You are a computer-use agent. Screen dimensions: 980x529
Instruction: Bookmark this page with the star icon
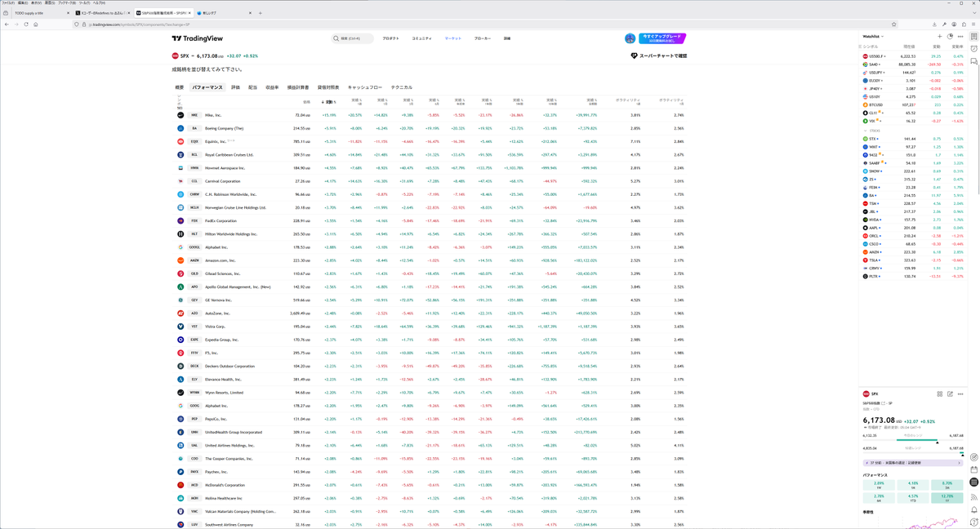point(894,24)
